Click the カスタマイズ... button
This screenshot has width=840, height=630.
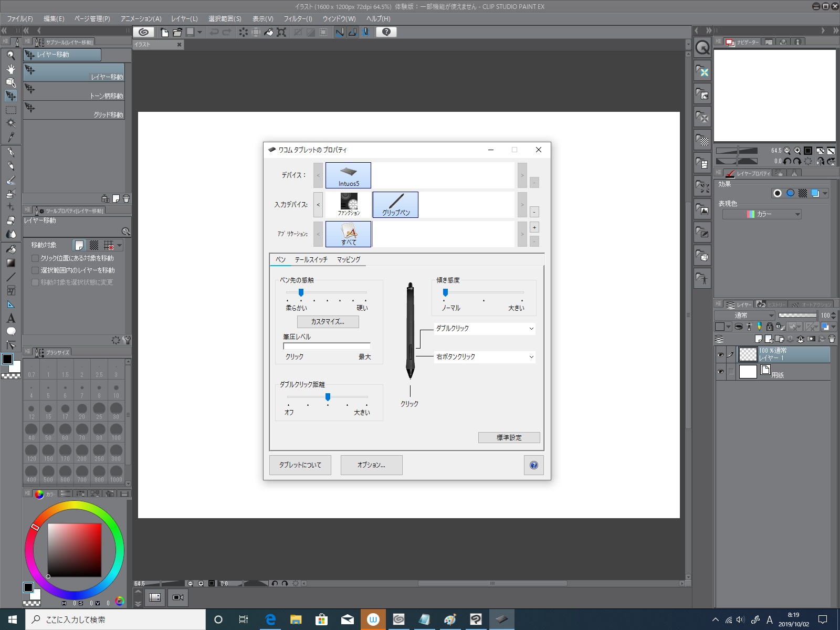click(x=328, y=322)
